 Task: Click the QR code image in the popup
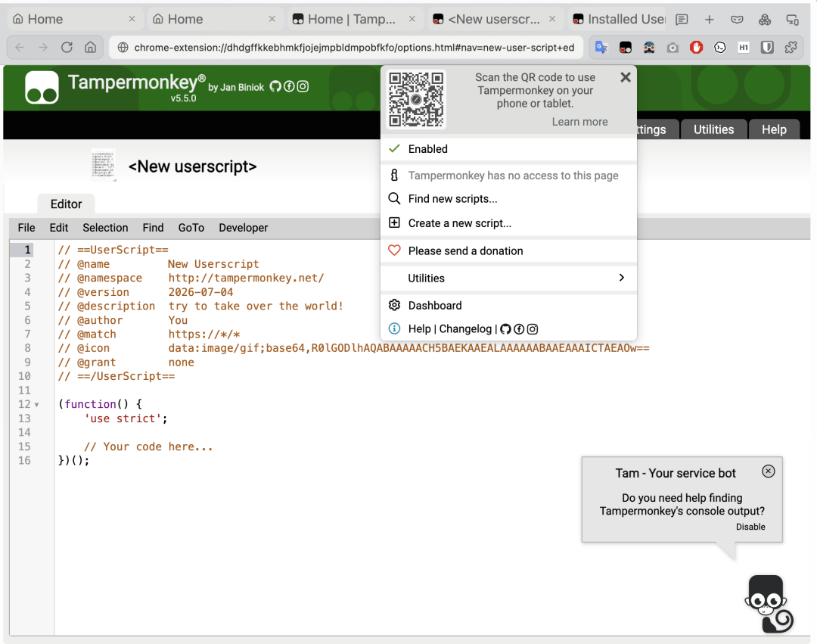point(416,100)
